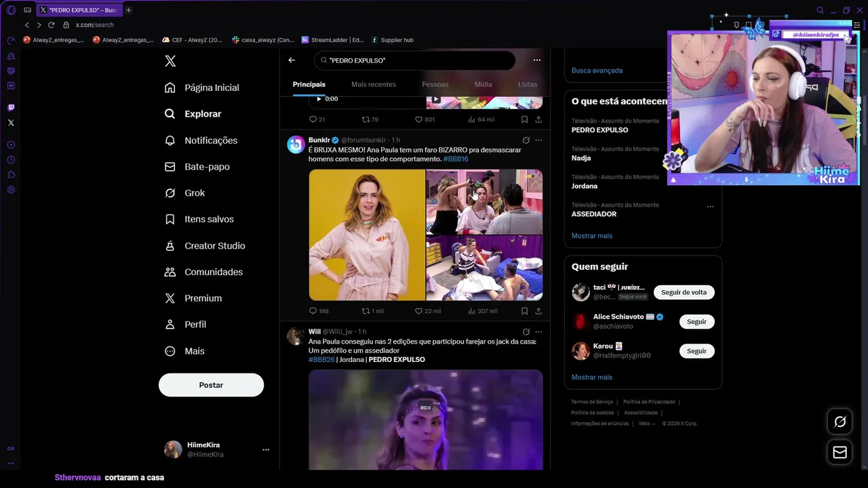Open more options for ASSEDIADOR trend

coord(710,206)
